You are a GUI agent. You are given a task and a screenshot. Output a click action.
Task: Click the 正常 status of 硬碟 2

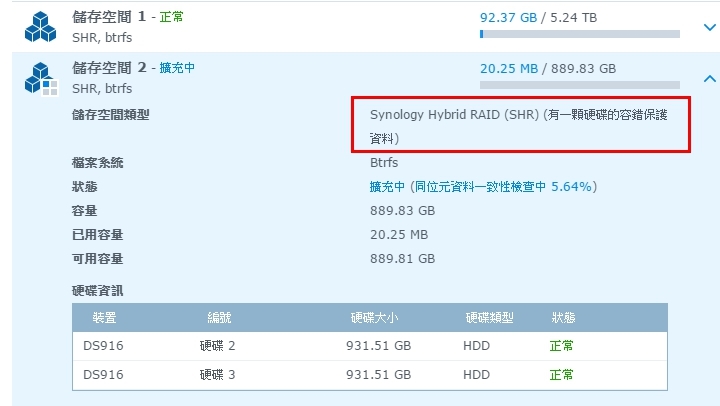point(562,346)
